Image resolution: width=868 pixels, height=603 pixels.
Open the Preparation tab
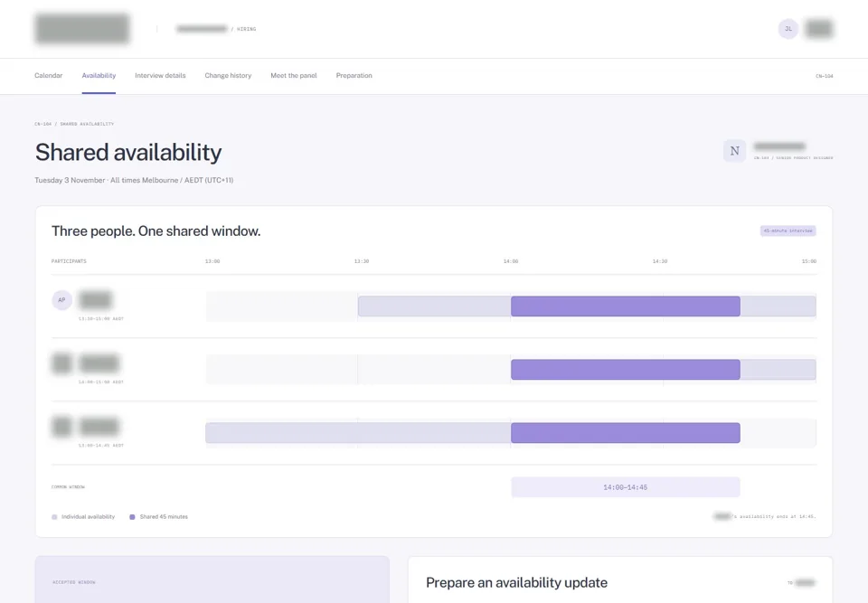[354, 75]
